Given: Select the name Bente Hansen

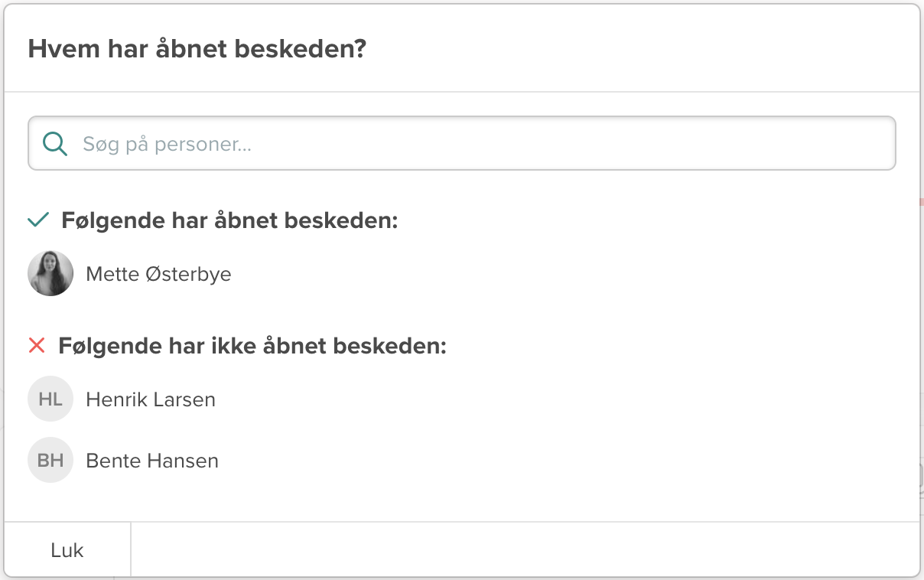Looking at the screenshot, I should click(152, 461).
